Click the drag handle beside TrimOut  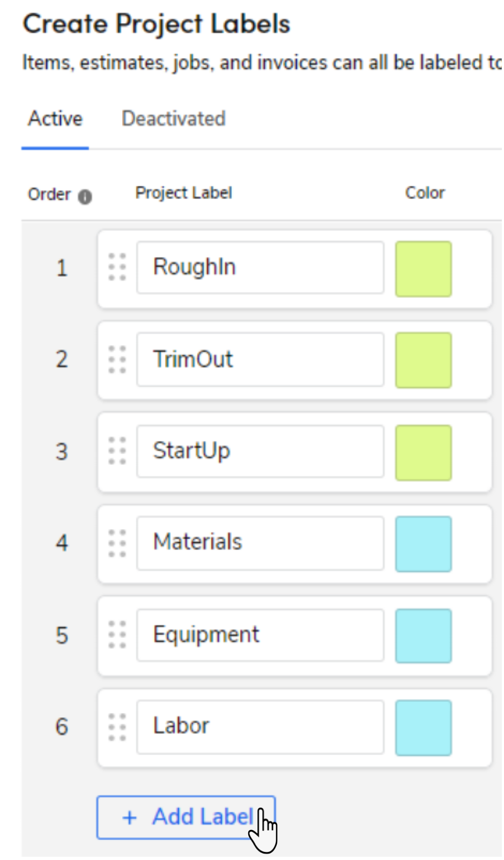117,360
